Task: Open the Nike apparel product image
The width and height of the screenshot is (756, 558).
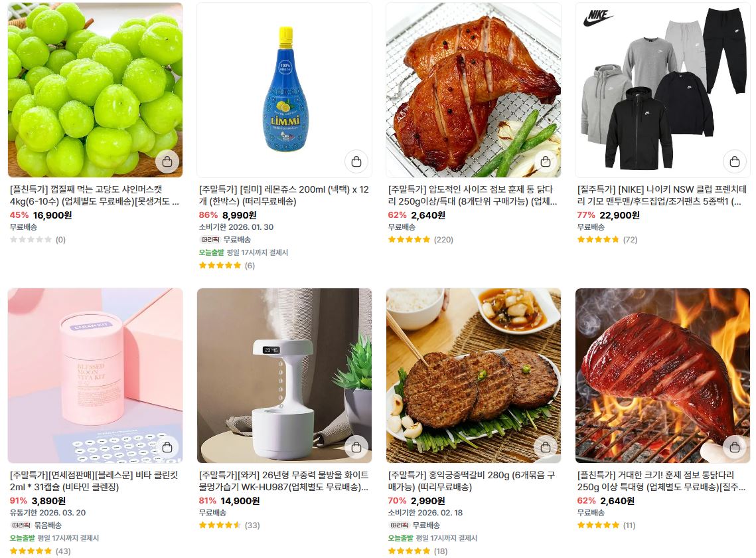Action: point(662,90)
